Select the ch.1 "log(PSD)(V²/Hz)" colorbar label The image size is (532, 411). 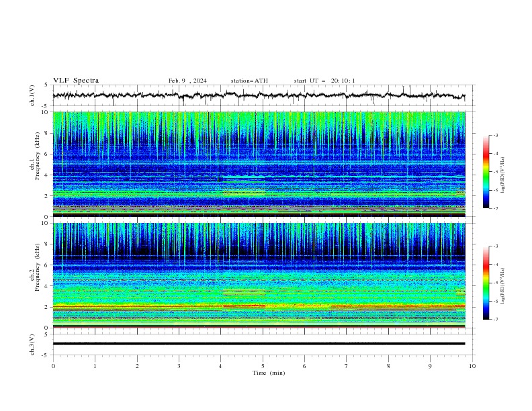[x=503, y=175]
